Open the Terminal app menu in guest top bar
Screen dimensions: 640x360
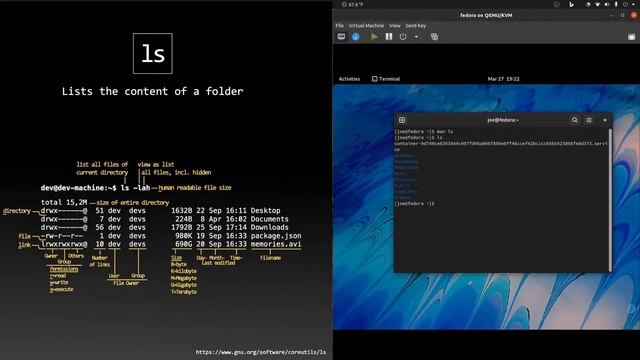click(386, 79)
